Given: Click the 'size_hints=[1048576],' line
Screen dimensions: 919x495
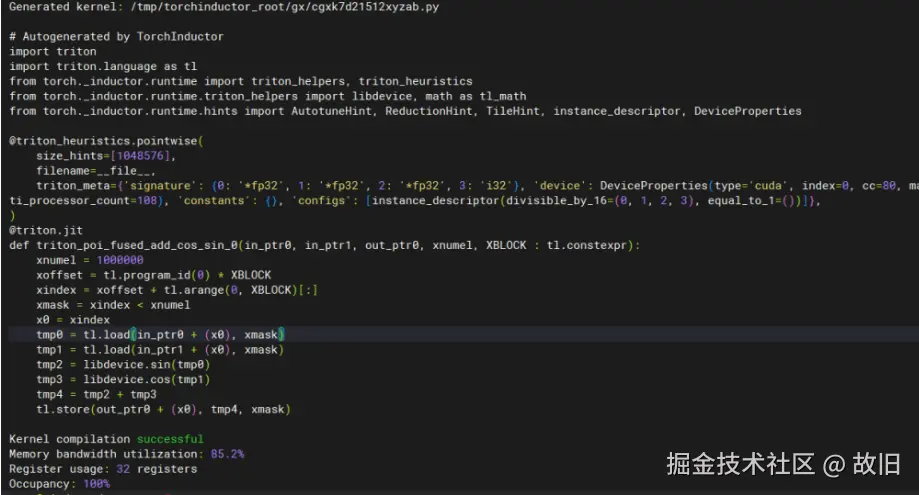Looking at the screenshot, I should [106, 156].
